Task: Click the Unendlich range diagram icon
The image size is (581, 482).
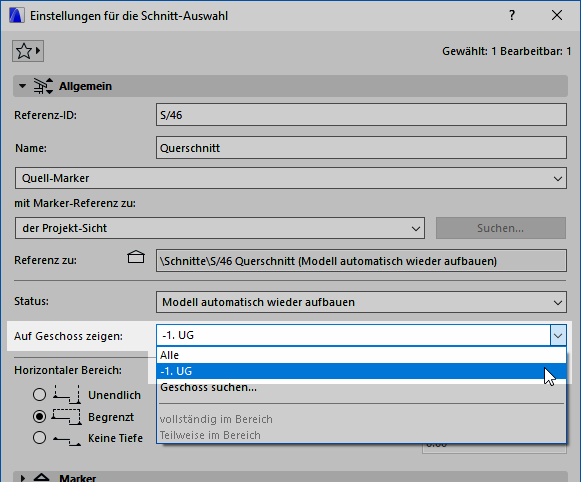Action: point(67,395)
